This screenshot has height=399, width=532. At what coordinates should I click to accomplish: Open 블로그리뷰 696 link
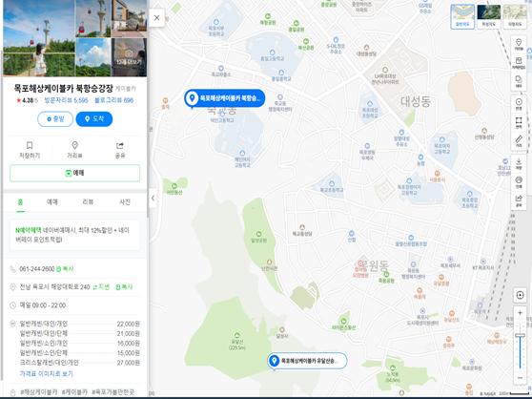click(114, 100)
